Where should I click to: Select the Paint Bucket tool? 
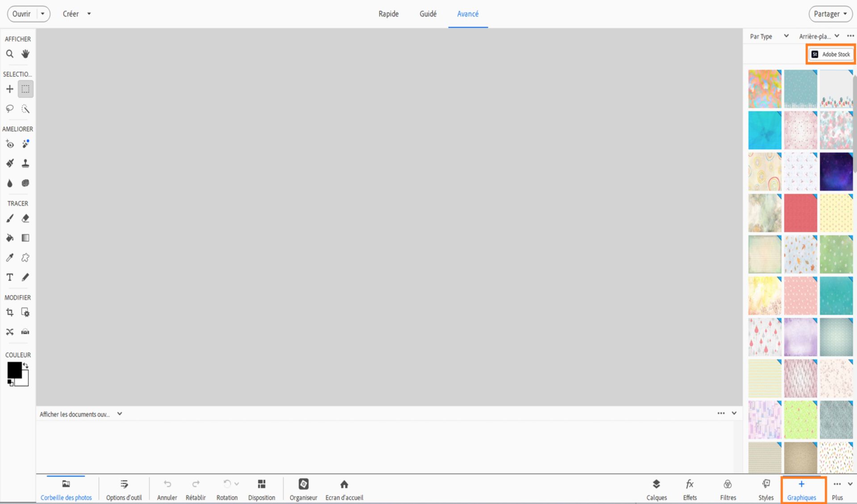(9, 238)
